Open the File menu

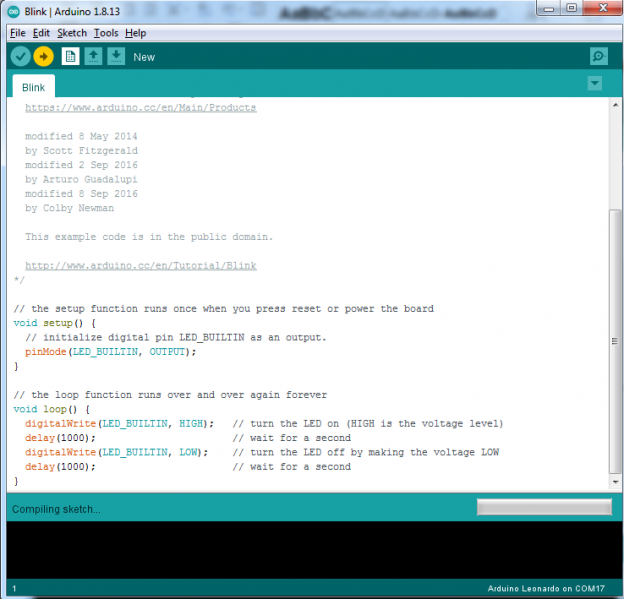pyautogui.click(x=18, y=33)
